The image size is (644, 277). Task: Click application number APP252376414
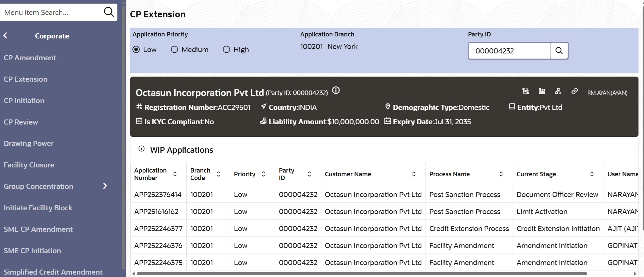[158, 195]
